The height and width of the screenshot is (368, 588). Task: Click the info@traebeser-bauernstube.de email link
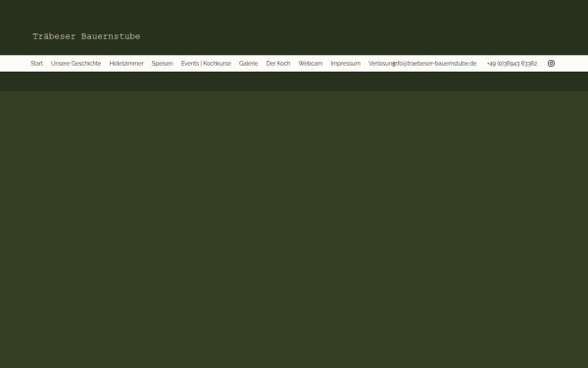pos(435,64)
